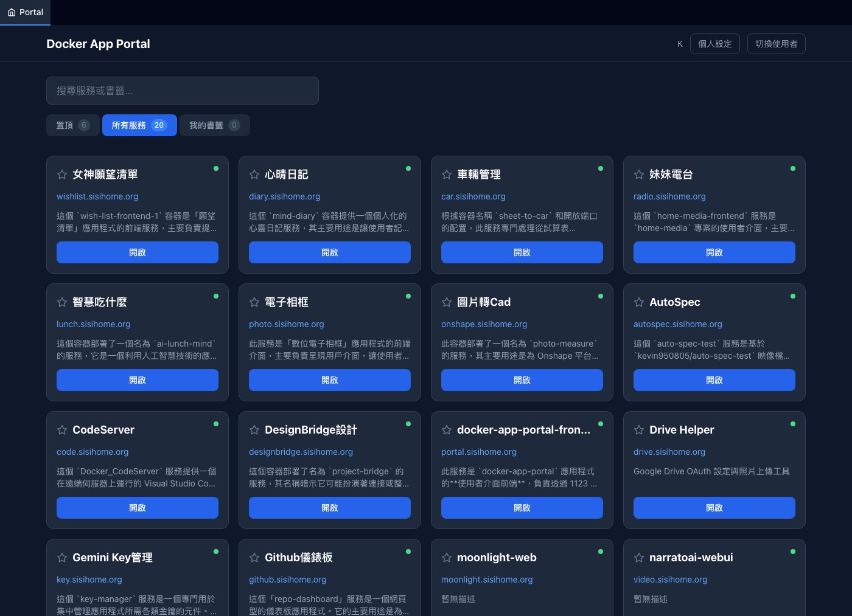Click the Portal home icon
Image resolution: width=852 pixels, height=616 pixels.
coord(12,12)
